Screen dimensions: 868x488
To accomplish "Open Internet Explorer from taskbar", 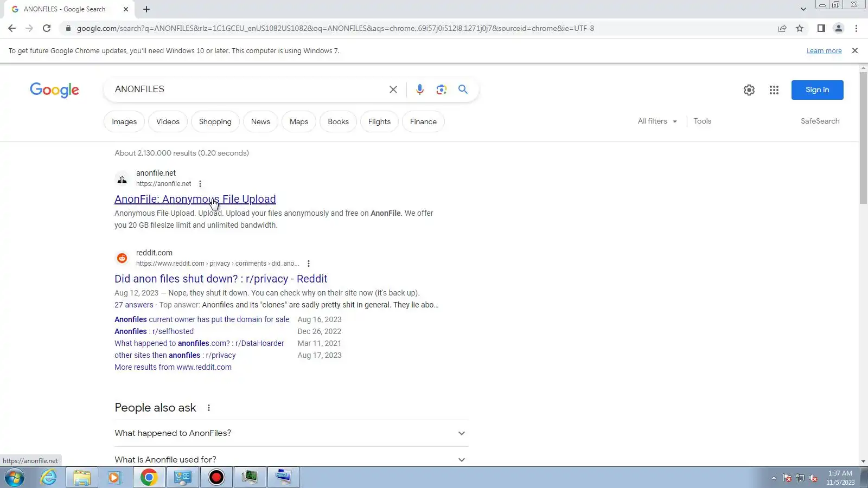I will 49,478.
